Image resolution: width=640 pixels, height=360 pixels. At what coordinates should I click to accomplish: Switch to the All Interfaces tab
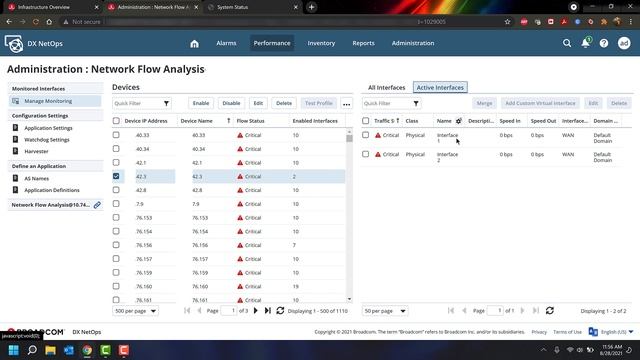387,87
